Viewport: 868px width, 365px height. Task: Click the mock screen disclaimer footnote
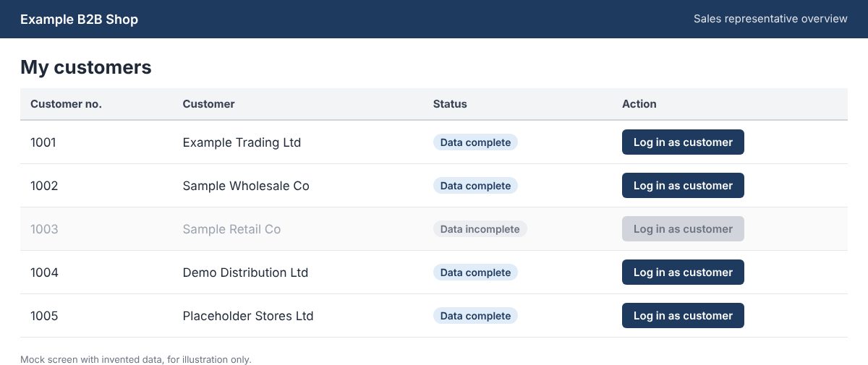pos(136,359)
